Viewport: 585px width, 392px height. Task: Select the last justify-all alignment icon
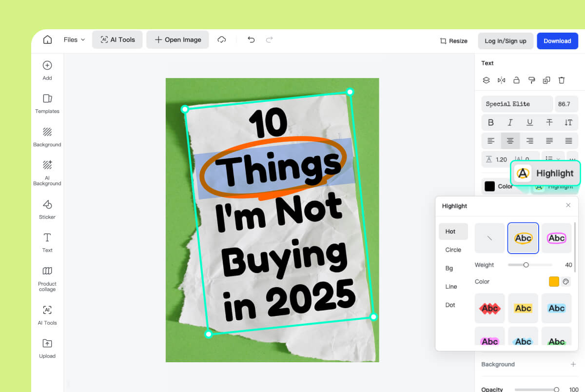[568, 141]
